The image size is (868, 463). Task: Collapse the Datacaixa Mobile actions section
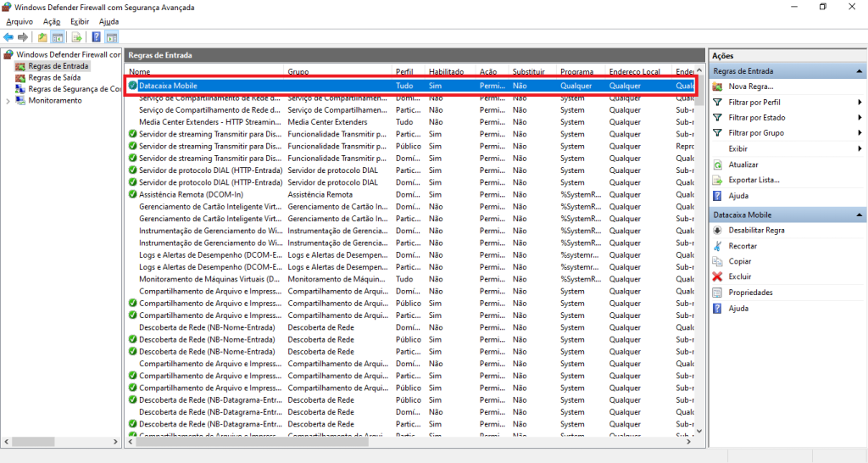(x=860, y=215)
